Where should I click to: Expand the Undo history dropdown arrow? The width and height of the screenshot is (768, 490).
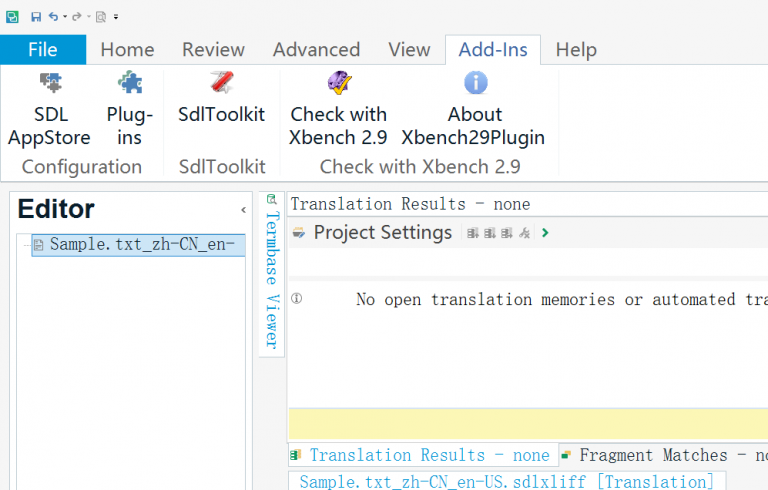(65, 17)
